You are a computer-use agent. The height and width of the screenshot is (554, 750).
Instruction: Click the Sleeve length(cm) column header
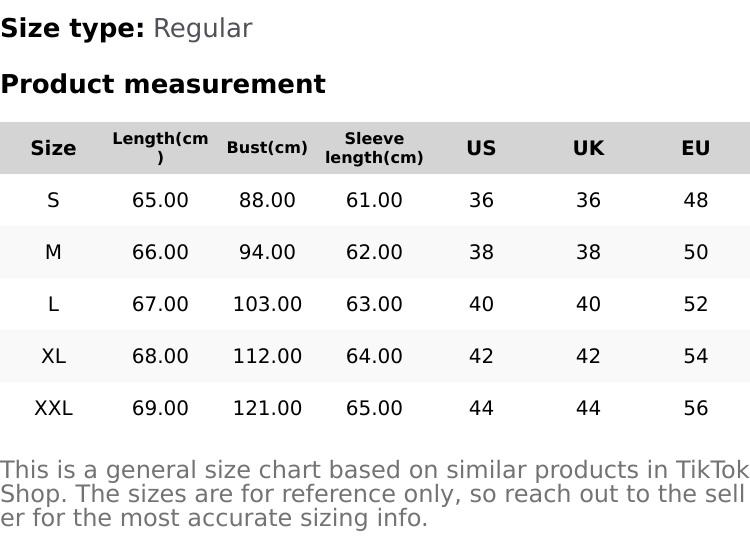(374, 148)
